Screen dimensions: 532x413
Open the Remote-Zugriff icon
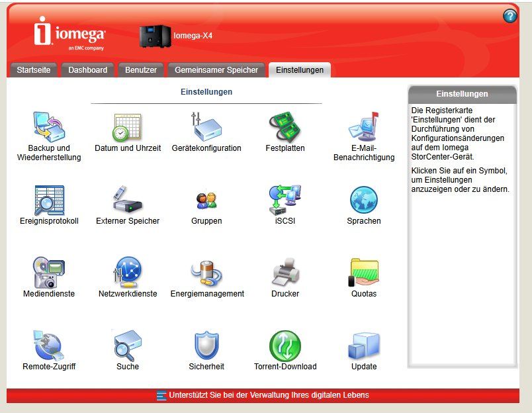[48, 345]
